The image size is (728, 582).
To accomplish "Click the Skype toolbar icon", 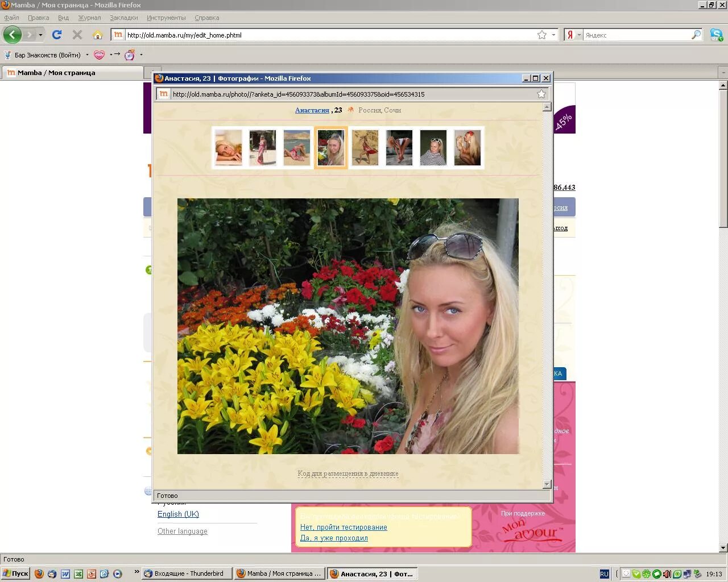I will (x=716, y=35).
